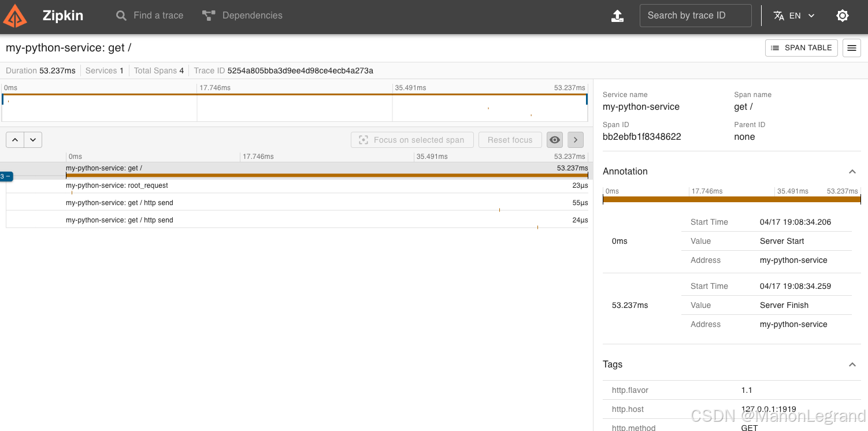The width and height of the screenshot is (868, 431).
Task: Click the Reset focus button
Action: 510,140
